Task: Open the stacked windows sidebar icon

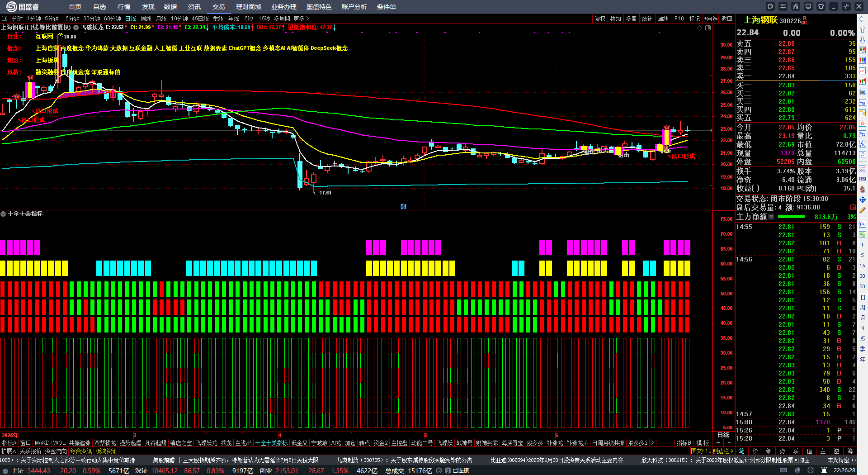Action: coord(863,92)
